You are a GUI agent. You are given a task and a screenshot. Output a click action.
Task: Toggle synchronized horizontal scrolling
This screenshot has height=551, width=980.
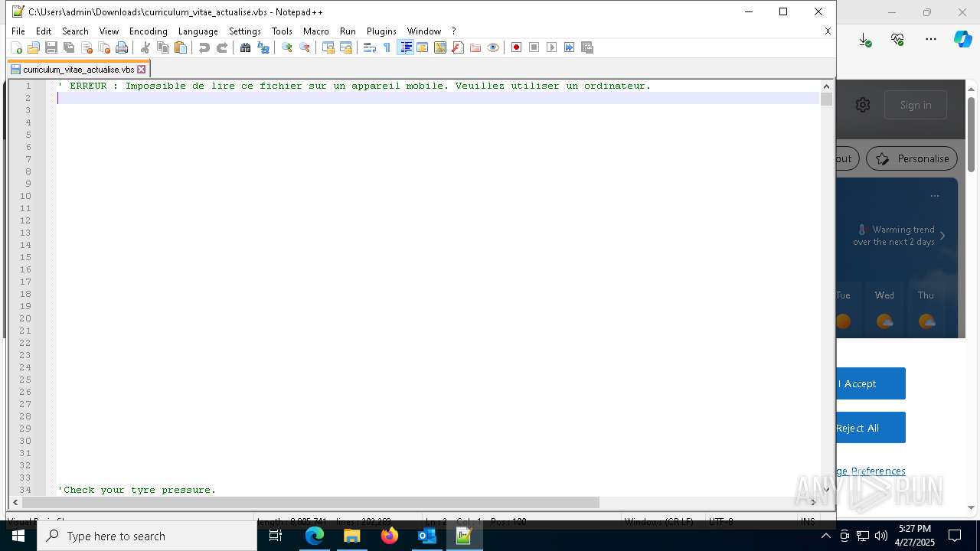(346, 47)
